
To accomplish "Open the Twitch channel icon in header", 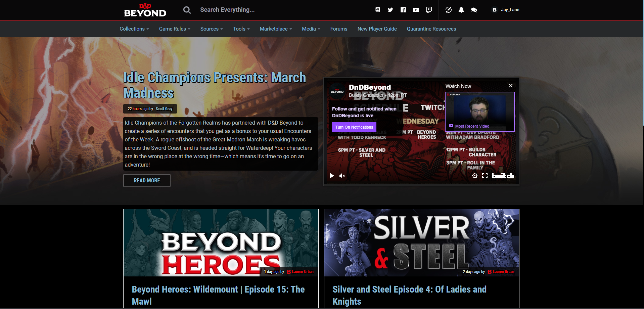I will 429,10.
